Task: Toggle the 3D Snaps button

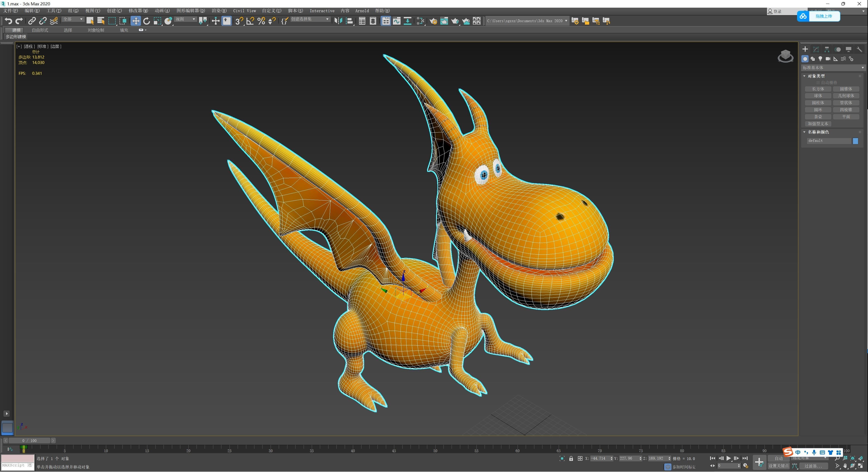Action: [x=239, y=21]
